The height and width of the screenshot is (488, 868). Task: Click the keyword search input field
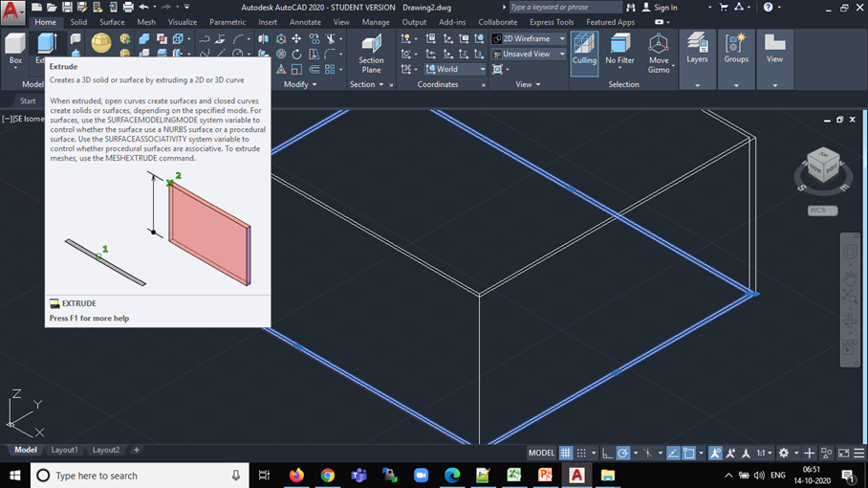pos(565,8)
